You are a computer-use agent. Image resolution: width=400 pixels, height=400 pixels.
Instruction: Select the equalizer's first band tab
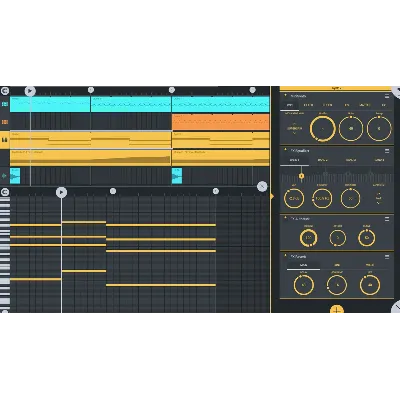point(294,160)
